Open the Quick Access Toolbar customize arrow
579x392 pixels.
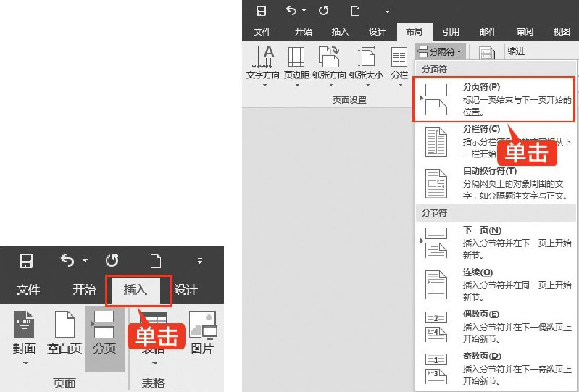(200, 261)
